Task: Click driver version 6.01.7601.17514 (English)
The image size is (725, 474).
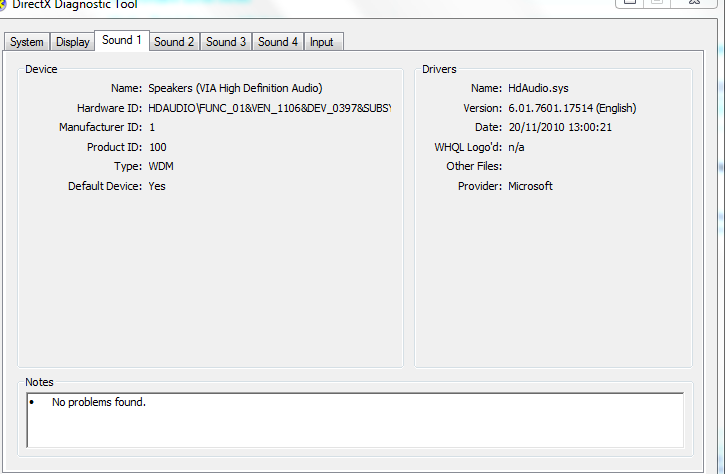Action: (x=572, y=108)
